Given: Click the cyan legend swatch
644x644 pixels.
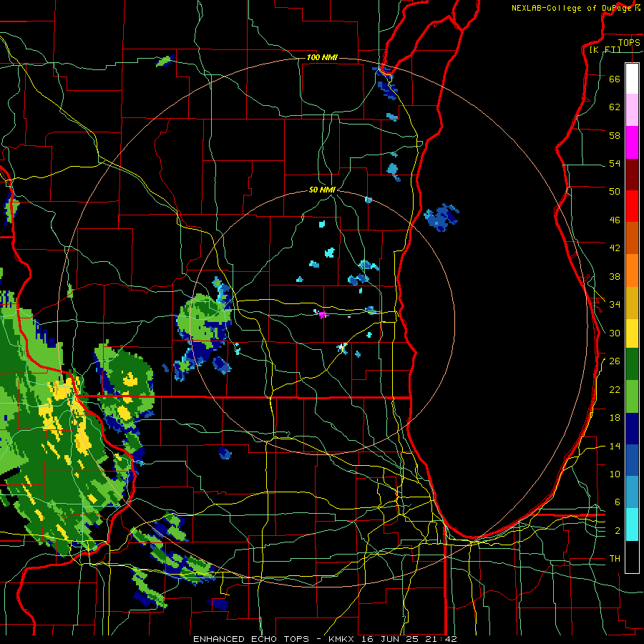Looking at the screenshot, I should tap(632, 524).
